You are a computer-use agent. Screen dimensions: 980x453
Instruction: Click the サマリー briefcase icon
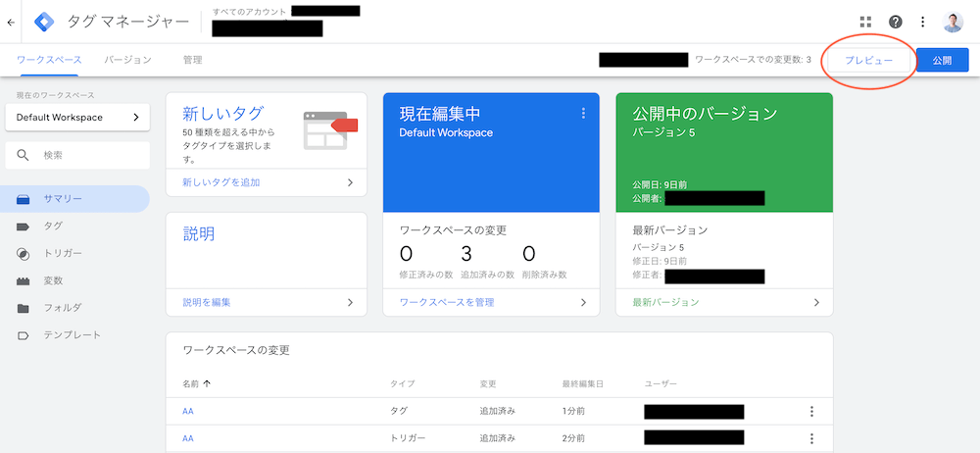[24, 199]
